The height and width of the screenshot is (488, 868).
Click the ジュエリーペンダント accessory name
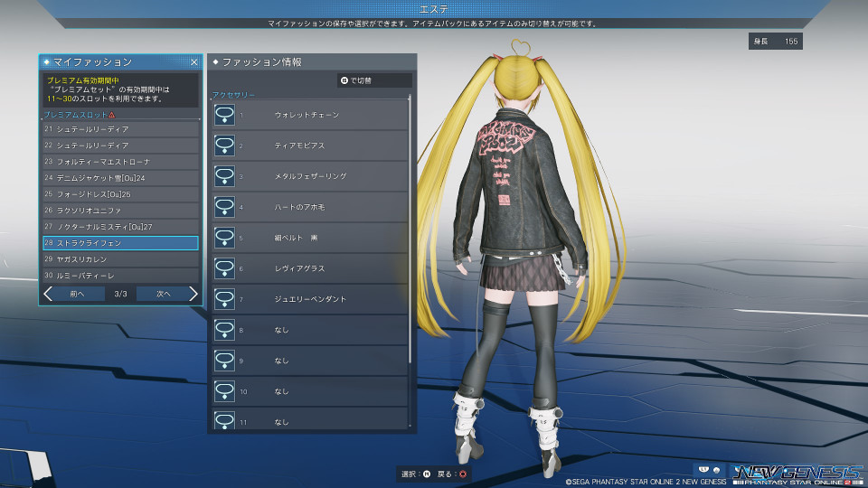click(x=310, y=299)
